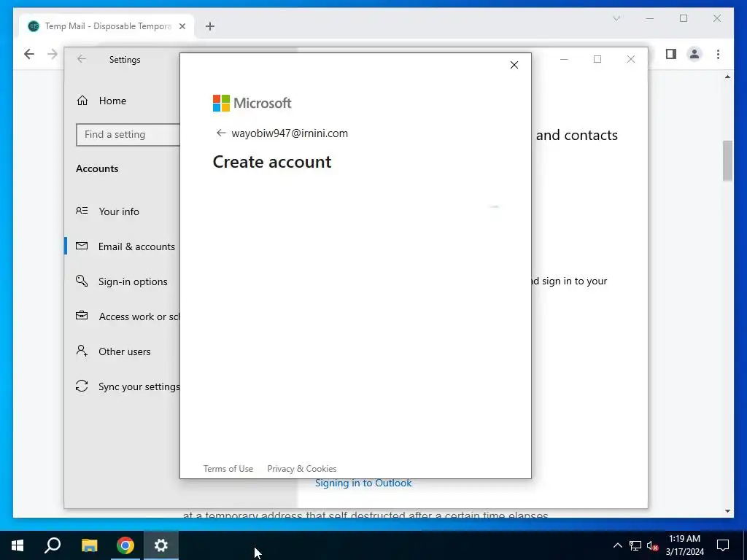This screenshot has height=560, width=747.
Task: Close the Settings window
Action: pyautogui.click(x=631, y=59)
